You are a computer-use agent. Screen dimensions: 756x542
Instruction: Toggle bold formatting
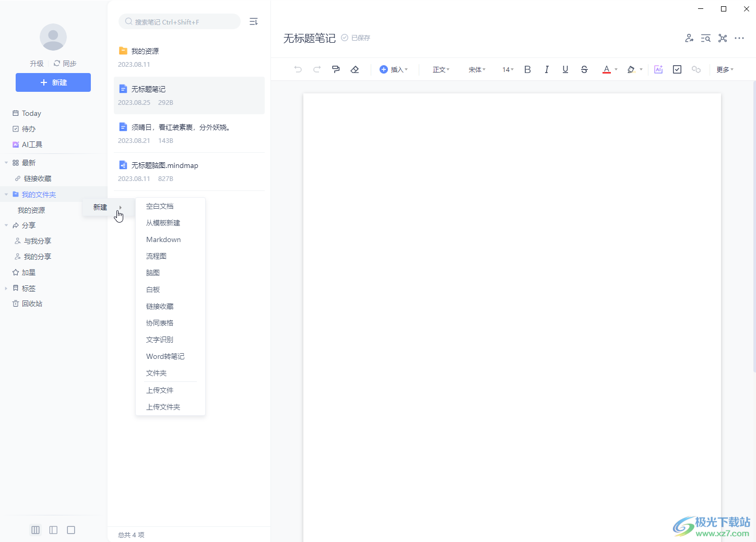point(527,69)
